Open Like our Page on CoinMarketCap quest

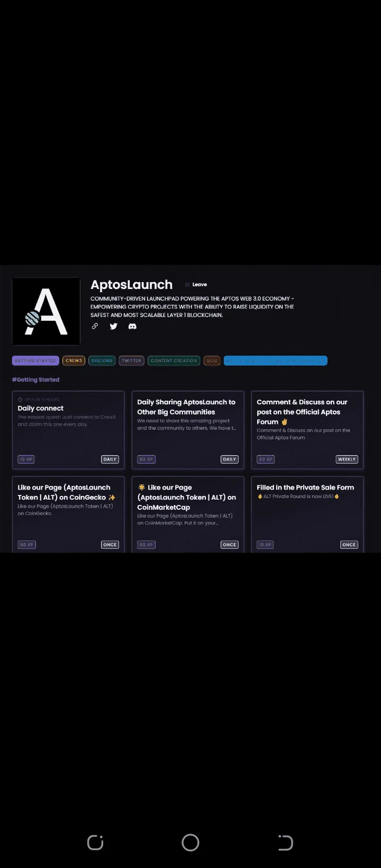(x=188, y=514)
